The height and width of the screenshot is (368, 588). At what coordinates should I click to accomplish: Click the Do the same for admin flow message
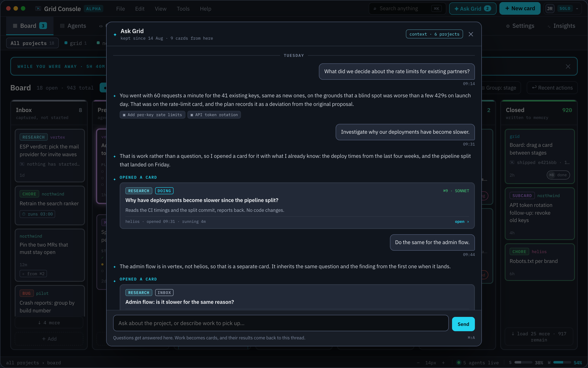pyautogui.click(x=432, y=242)
